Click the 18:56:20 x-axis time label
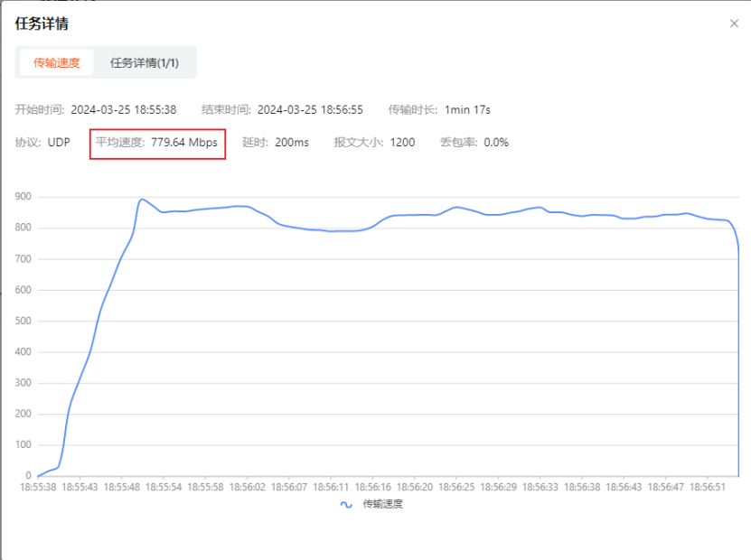 pos(414,486)
